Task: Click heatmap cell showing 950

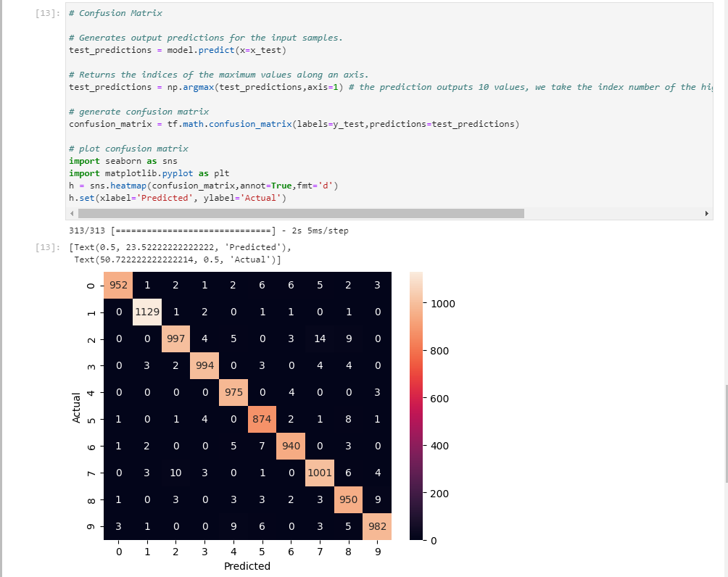Action: point(348,500)
